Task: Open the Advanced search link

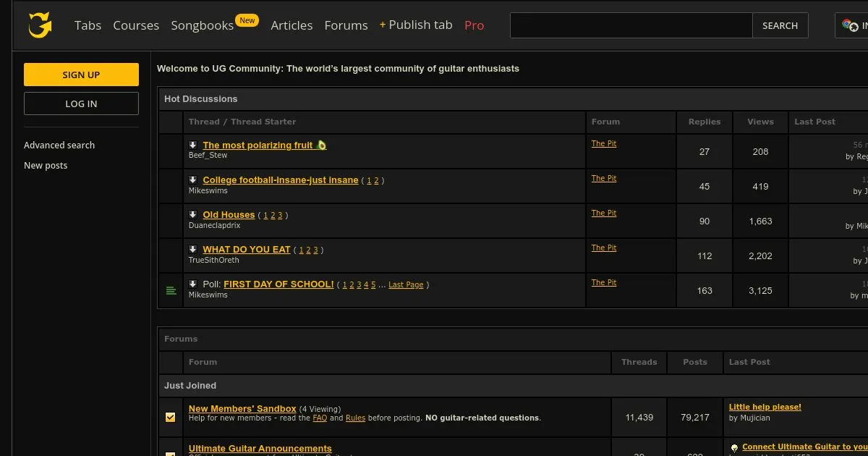Action: click(x=59, y=145)
